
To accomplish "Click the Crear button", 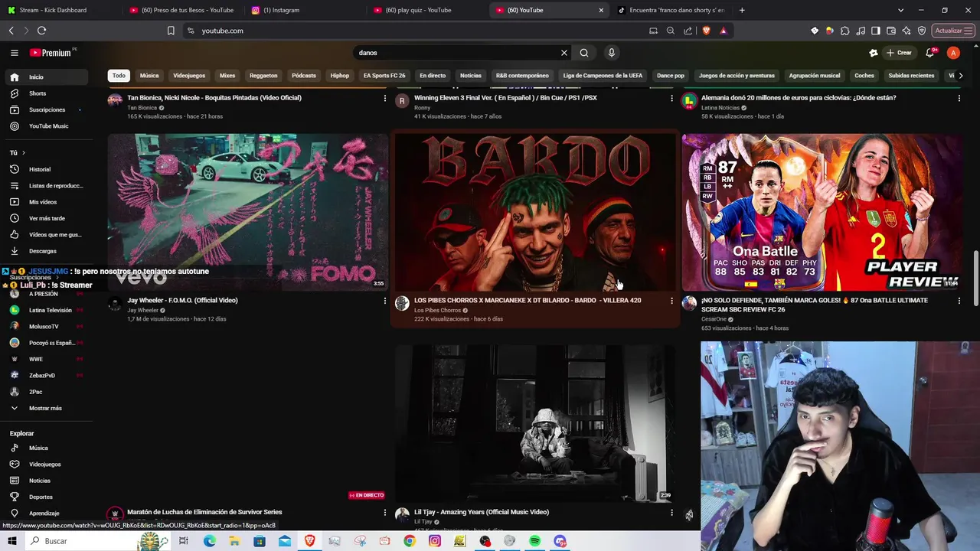I will point(899,53).
